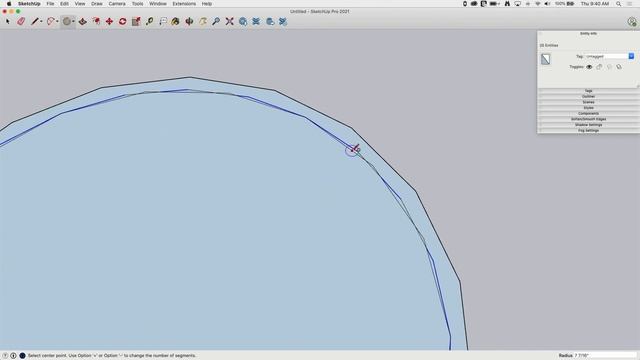Expand the Tags panel
The width and height of the screenshot is (640, 360).
tap(588, 91)
